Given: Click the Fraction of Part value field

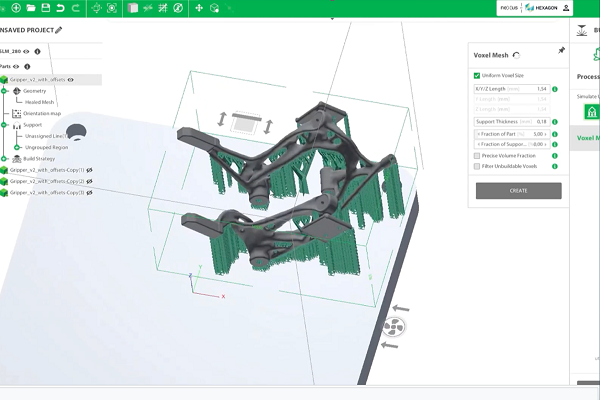Looking at the screenshot, I should pyautogui.click(x=512, y=134).
